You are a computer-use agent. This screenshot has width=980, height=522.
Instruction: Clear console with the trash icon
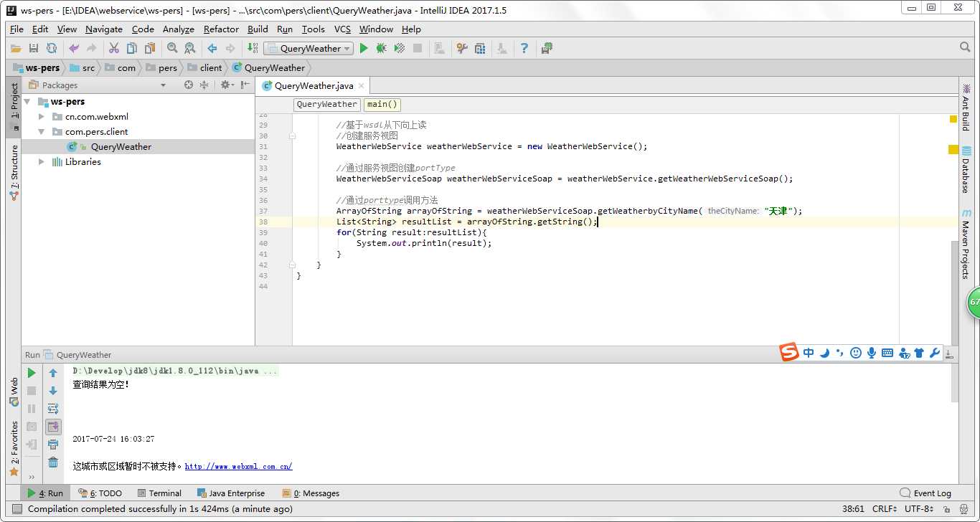point(53,462)
